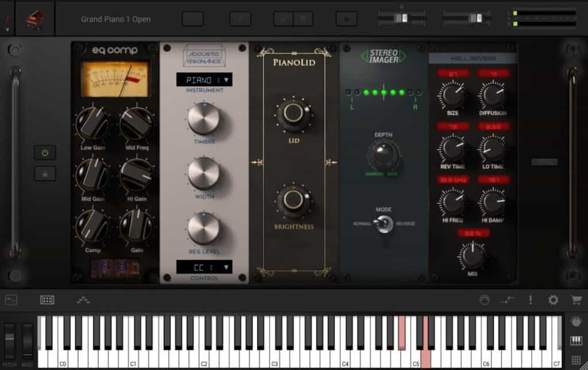Click the Comp knob on EQ Comp
This screenshot has height=370, width=588.
point(92,226)
